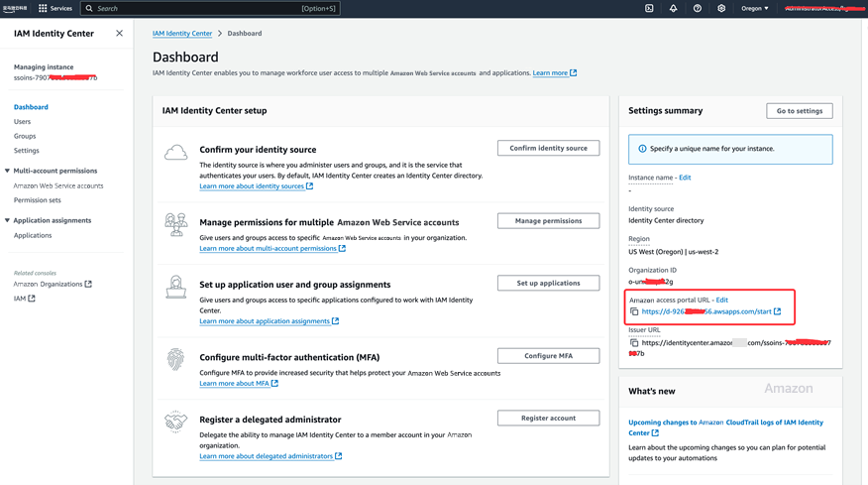
Task: Collapse the Multi-account permissions section
Action: (7, 171)
